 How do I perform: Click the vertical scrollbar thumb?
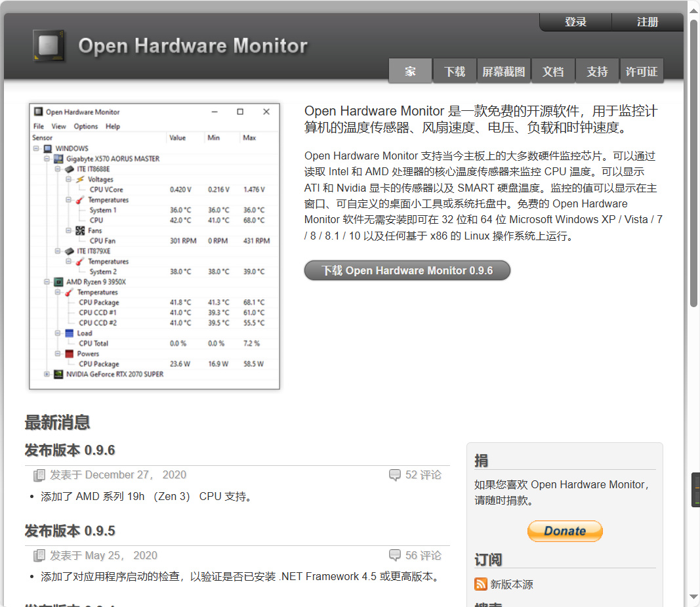pos(693,163)
